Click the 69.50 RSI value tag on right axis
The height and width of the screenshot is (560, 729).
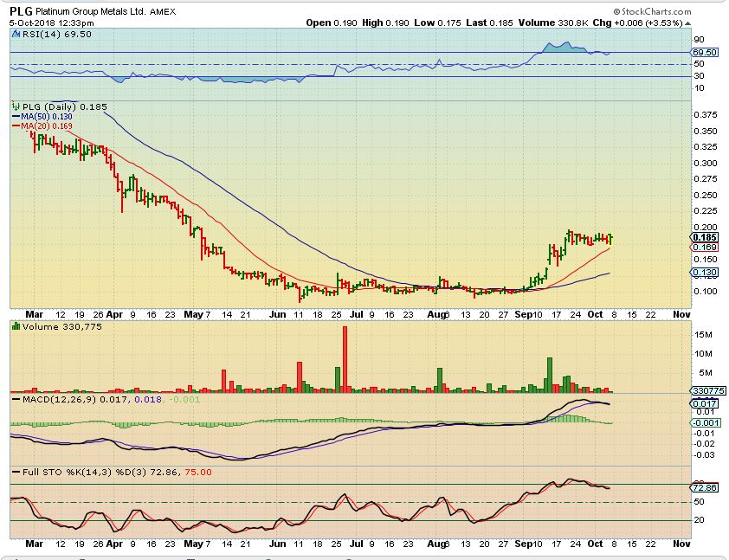705,53
